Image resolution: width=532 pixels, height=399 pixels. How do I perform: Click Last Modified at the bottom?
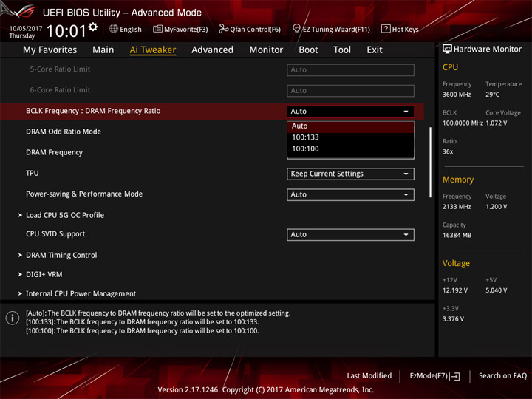click(369, 376)
